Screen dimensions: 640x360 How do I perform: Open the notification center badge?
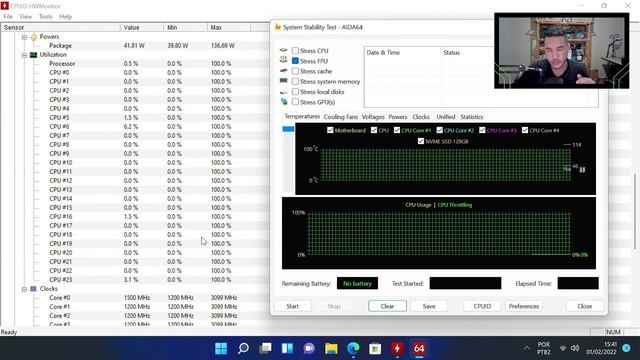(x=627, y=348)
